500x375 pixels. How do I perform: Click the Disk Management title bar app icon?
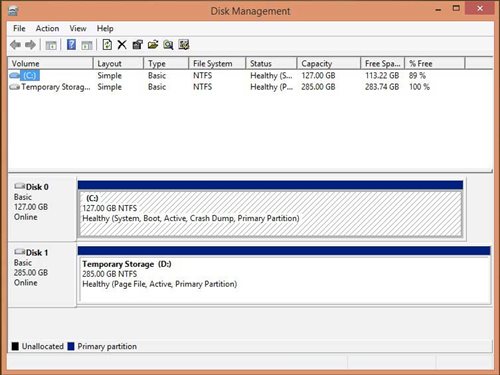coord(13,11)
